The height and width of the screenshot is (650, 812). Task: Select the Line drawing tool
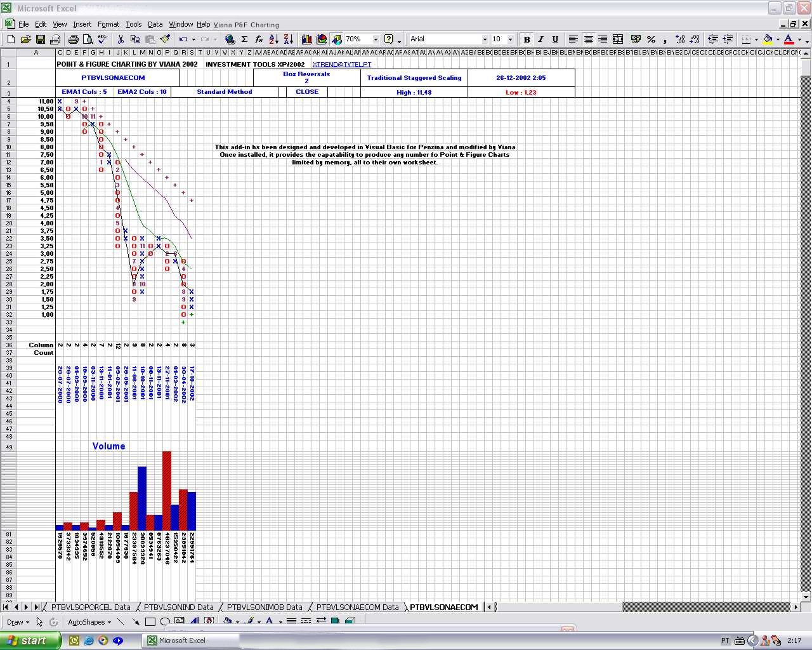(x=121, y=621)
